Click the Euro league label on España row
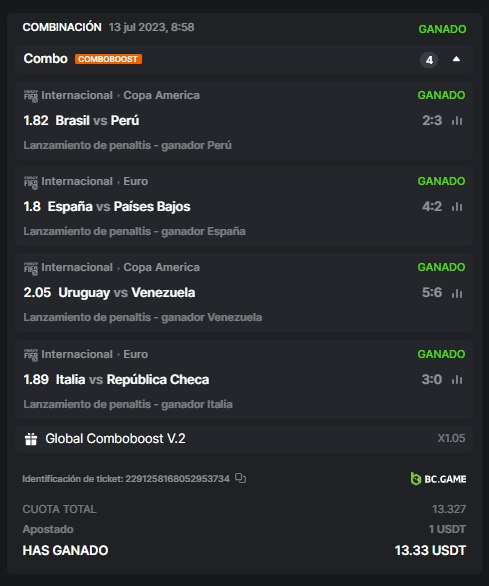This screenshot has height=586, width=489. (136, 181)
